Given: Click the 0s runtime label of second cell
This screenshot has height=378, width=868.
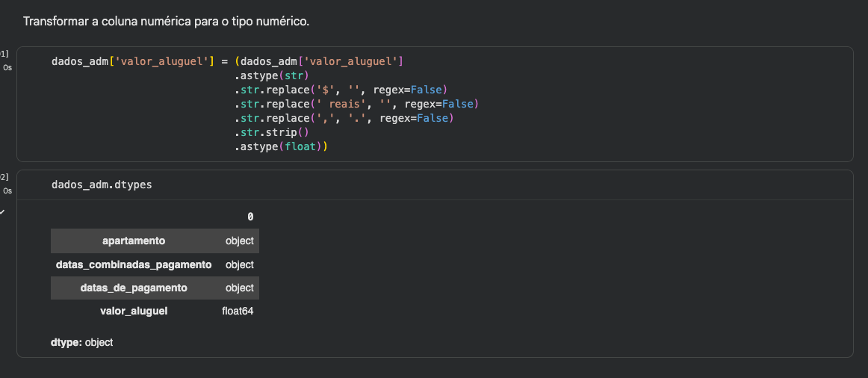Looking at the screenshot, I should point(7,190).
